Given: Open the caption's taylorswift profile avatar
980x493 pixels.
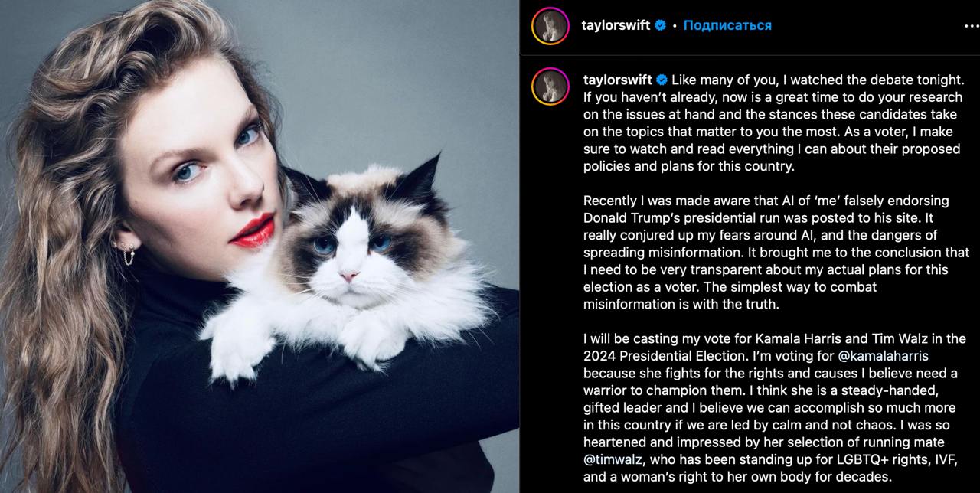Looking at the screenshot, I should 550,87.
